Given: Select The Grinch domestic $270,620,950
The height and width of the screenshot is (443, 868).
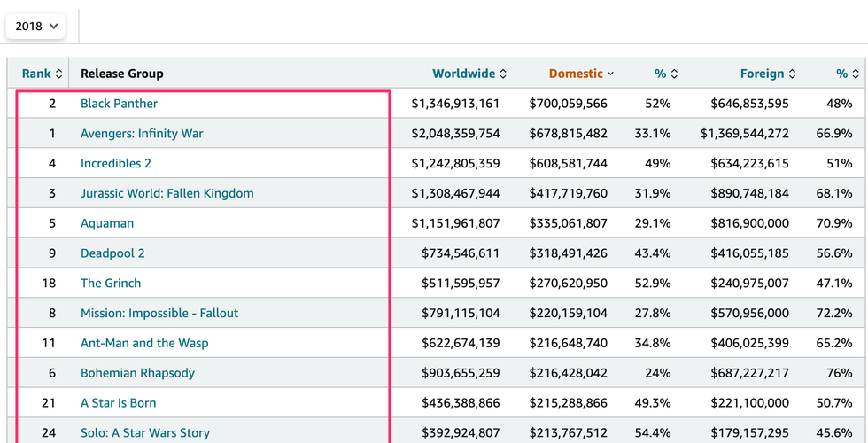Looking at the screenshot, I should 569,283.
